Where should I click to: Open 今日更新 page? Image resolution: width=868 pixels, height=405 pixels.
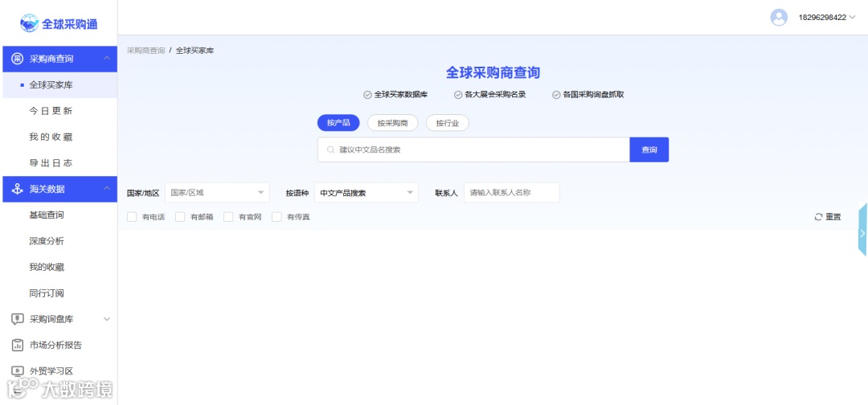tap(51, 111)
